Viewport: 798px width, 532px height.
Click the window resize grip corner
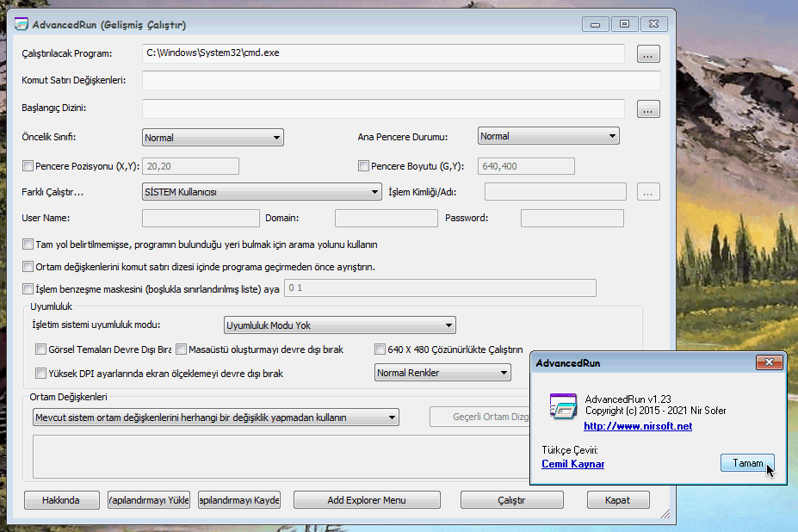[665, 514]
